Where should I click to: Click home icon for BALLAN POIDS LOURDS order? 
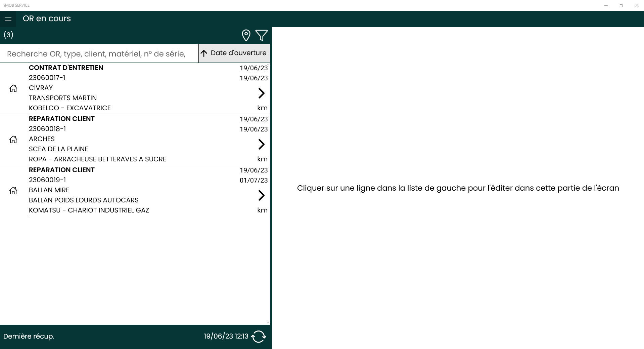click(x=13, y=191)
